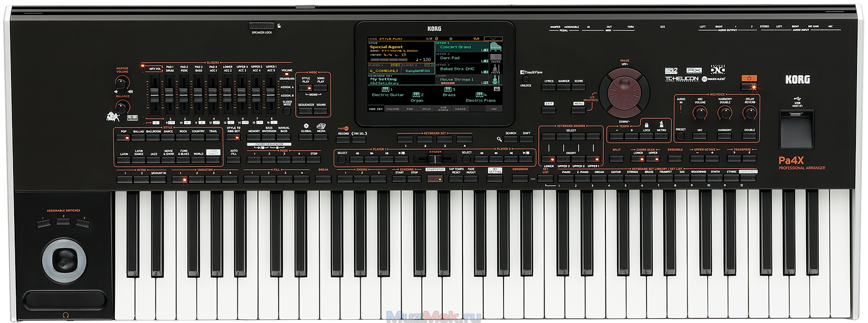The height and width of the screenshot is (323, 868).
Task: Open the Mic tab on display
Action: pos(494,109)
